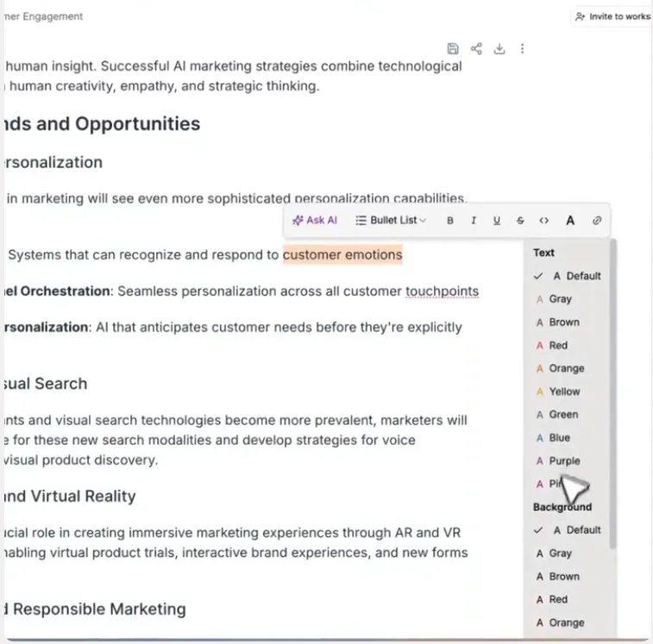
Task: Toggle inline code formatting
Action: pyautogui.click(x=544, y=221)
